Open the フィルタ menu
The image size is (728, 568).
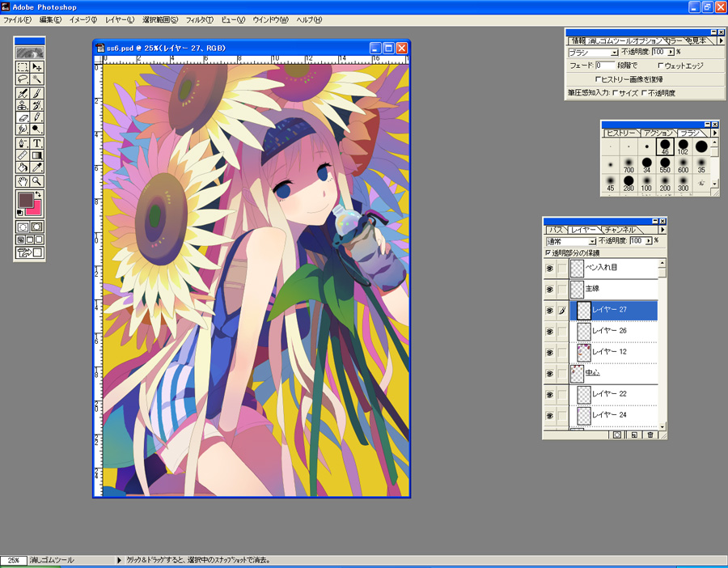click(199, 19)
